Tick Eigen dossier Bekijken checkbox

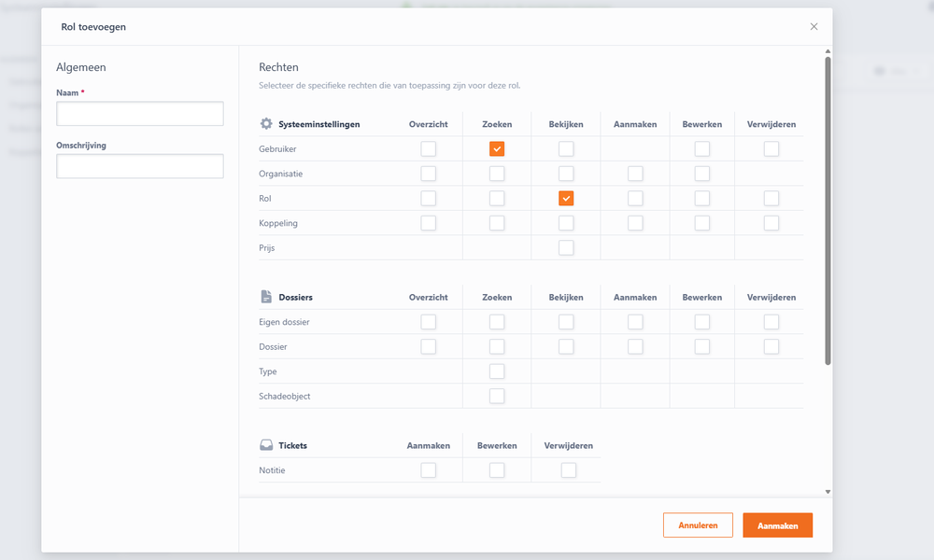tap(566, 322)
